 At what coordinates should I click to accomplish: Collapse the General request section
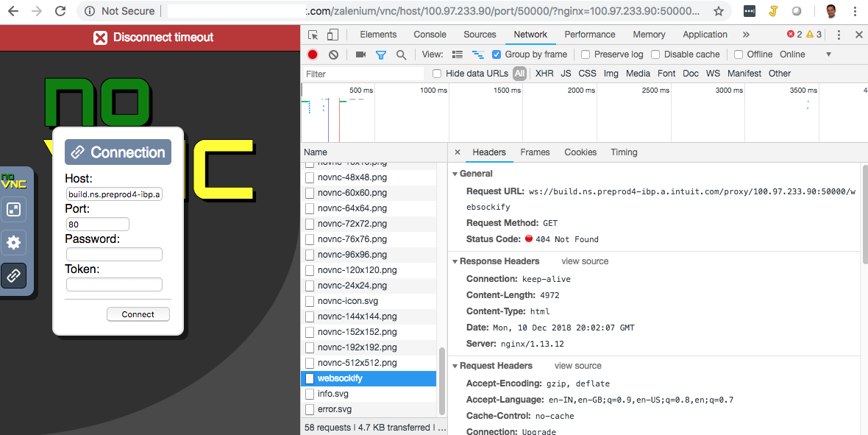point(455,174)
